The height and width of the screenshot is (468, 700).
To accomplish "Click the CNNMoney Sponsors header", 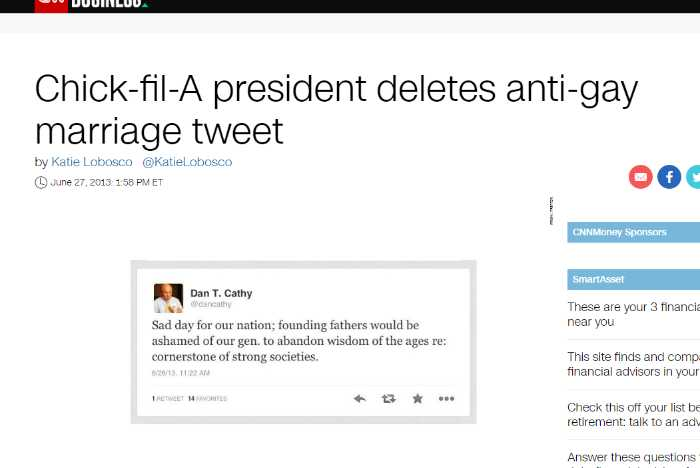I will tap(619, 232).
